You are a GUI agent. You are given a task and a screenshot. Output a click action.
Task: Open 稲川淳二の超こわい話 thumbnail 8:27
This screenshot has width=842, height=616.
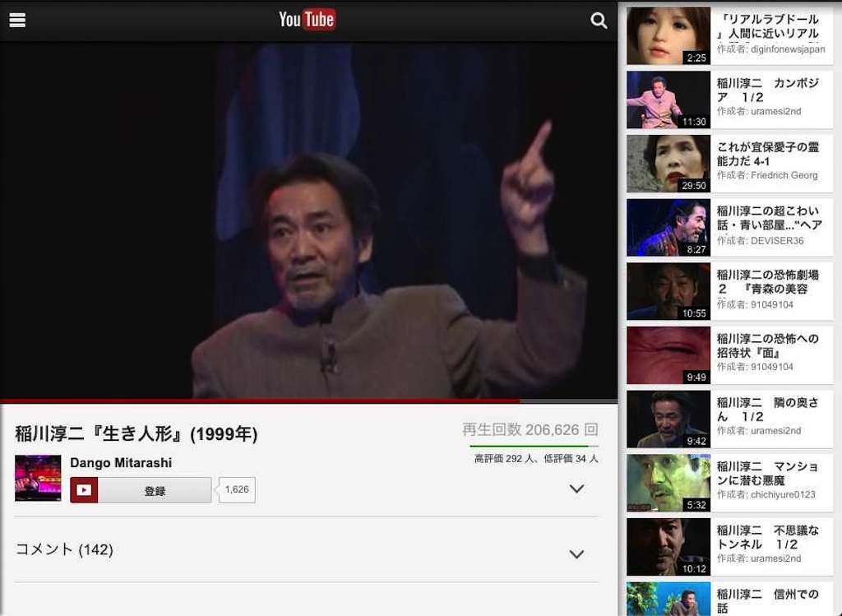[669, 228]
